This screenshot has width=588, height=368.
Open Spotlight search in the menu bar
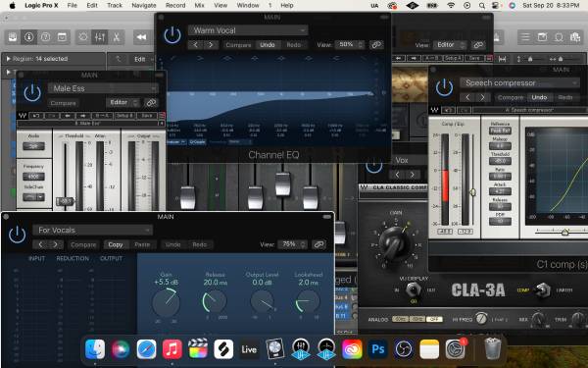[x=482, y=5]
